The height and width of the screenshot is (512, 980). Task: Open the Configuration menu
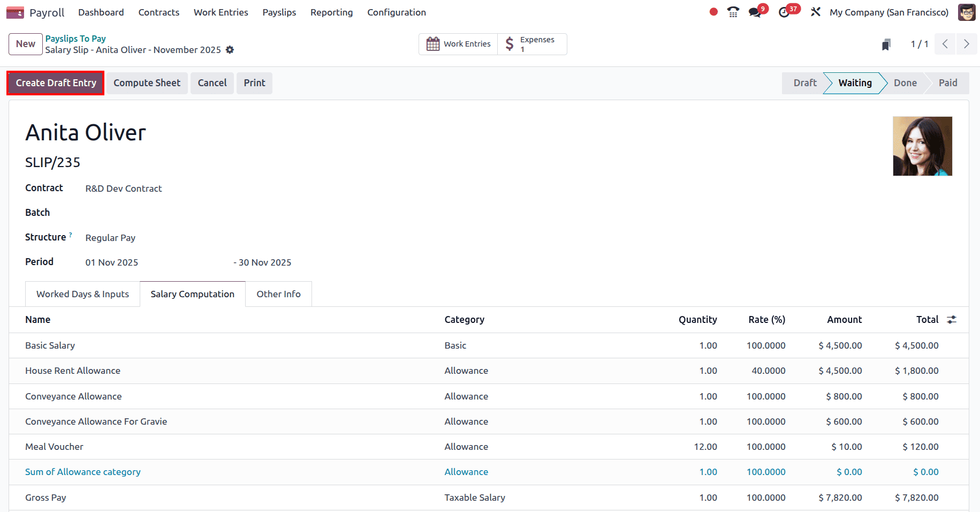396,12
